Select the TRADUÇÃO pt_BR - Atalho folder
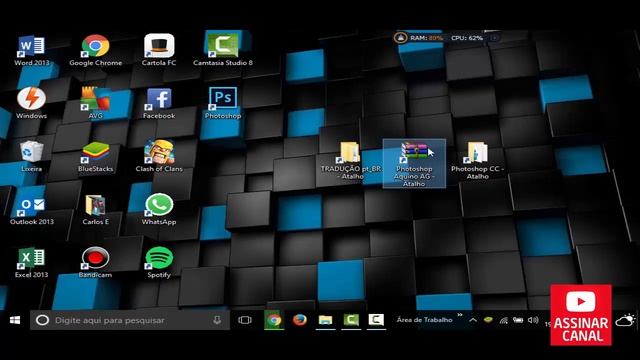Screen dimensions: 640x360 (x=351, y=160)
